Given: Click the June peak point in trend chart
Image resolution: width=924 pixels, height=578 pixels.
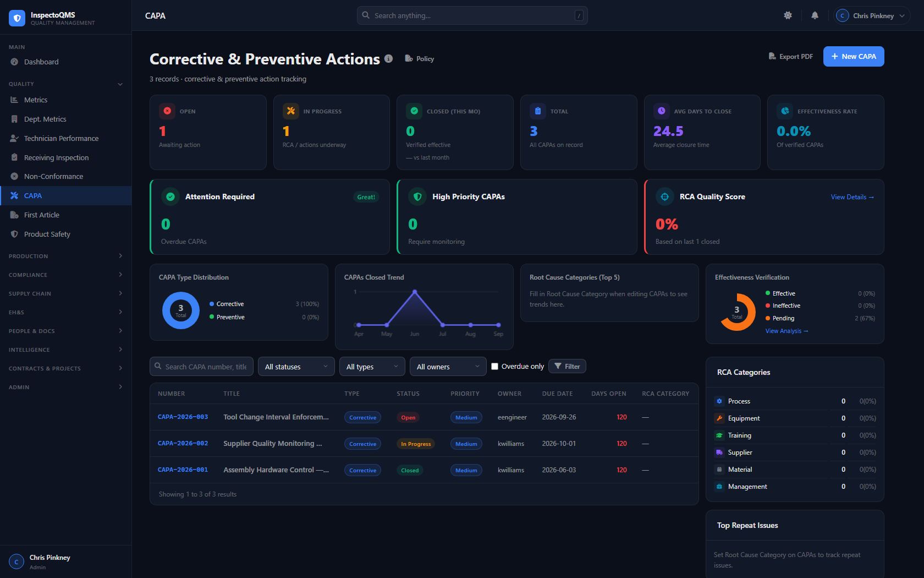Looking at the screenshot, I should pyautogui.click(x=415, y=291).
